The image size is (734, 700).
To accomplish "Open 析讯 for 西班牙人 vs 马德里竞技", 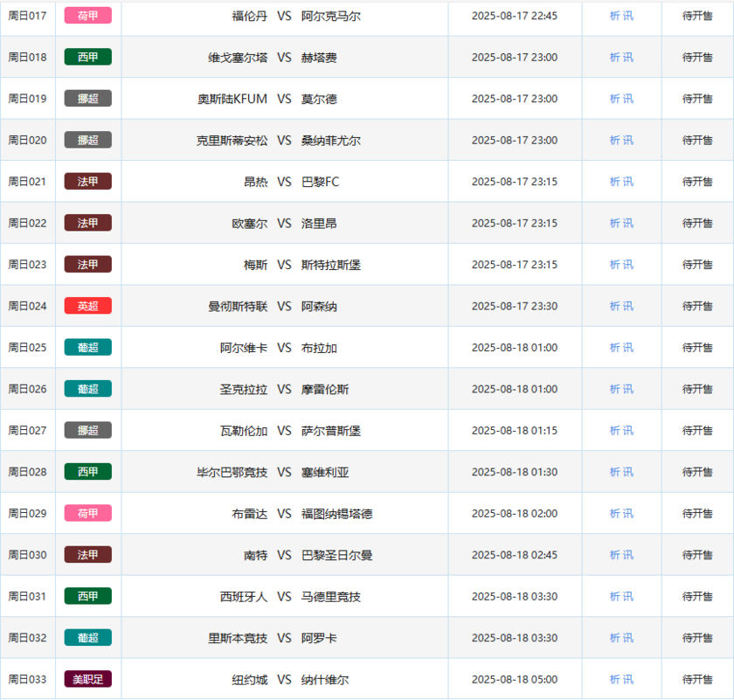I will 621,596.
